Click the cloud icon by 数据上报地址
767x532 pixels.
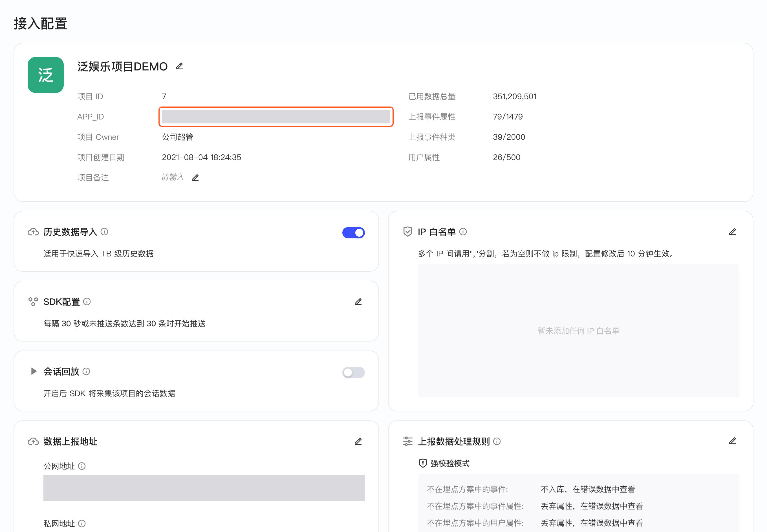click(x=33, y=441)
